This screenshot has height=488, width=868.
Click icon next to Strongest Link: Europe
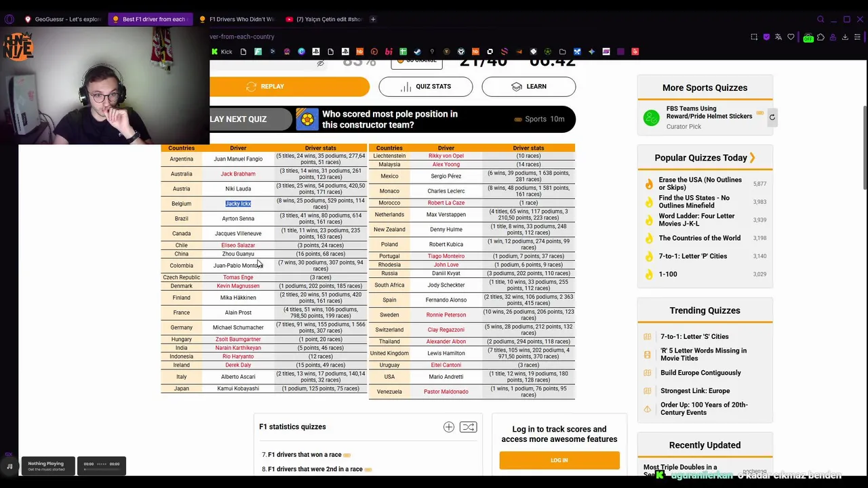[648, 391]
